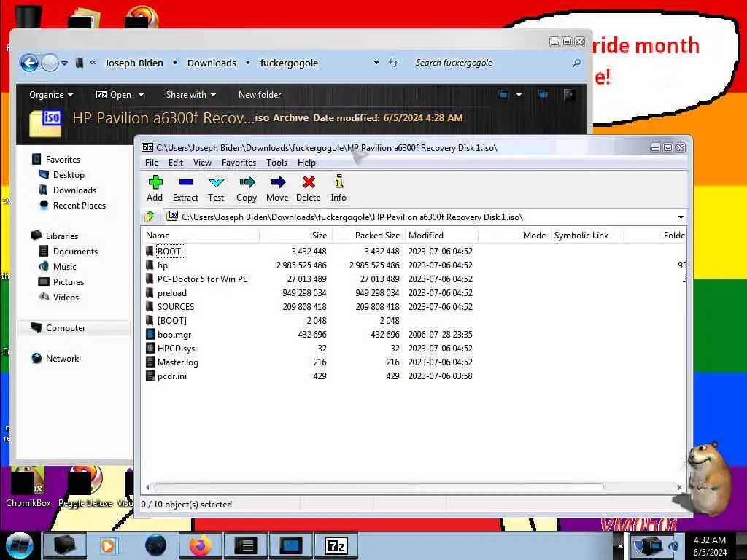Image resolution: width=747 pixels, height=560 pixels.
Task: Sort by Modified column header
Action: [x=441, y=236]
